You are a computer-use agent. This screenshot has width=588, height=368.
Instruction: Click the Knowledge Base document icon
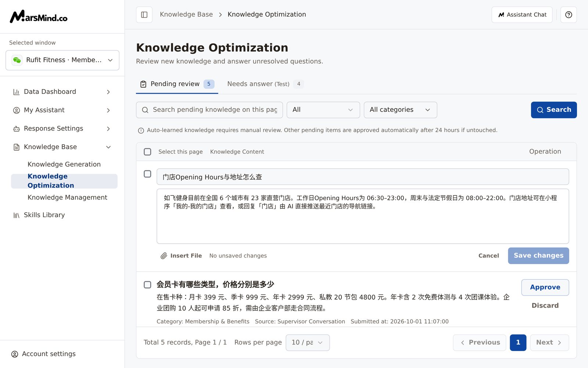pos(17,147)
